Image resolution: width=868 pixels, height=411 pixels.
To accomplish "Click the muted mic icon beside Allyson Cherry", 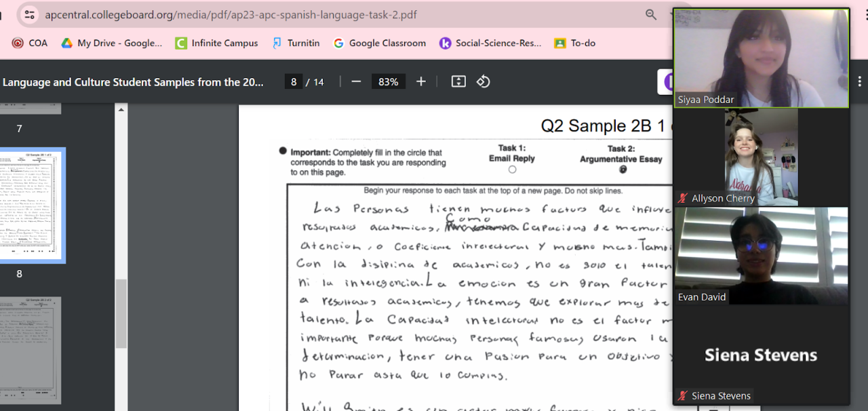I will click(x=682, y=199).
